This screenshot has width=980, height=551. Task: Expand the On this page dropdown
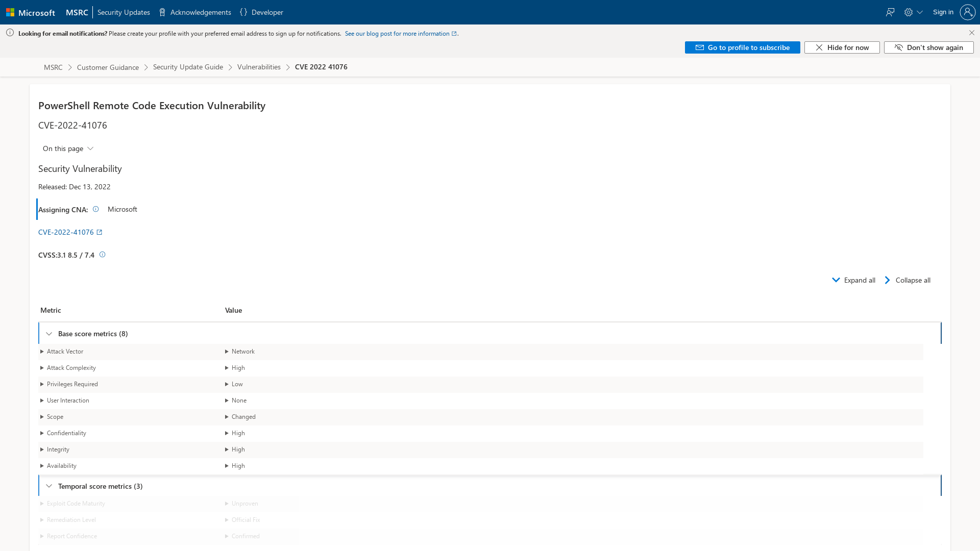tap(68, 148)
